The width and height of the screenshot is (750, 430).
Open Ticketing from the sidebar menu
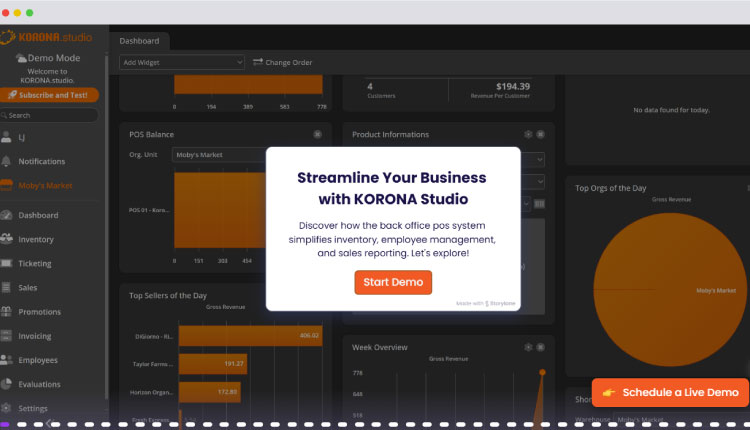35,264
